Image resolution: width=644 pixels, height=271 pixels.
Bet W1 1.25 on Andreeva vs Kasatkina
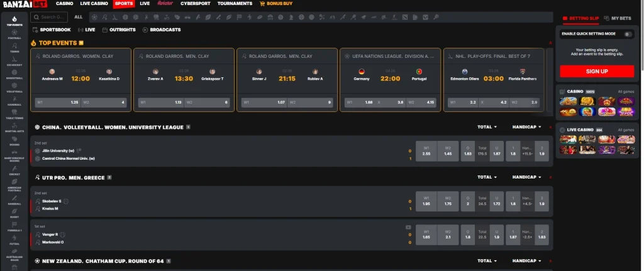click(x=57, y=102)
